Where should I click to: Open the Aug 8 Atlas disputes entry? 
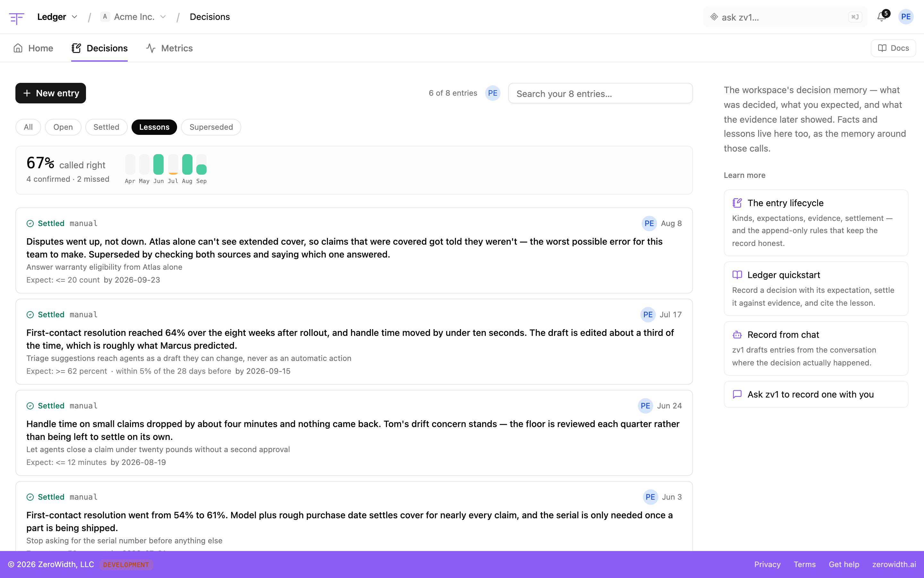(354, 250)
